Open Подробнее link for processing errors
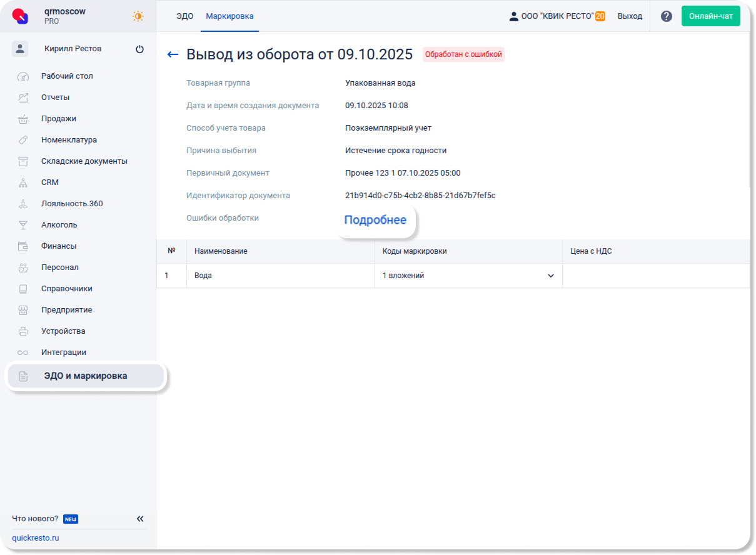This screenshot has width=756, height=555. coord(375,220)
